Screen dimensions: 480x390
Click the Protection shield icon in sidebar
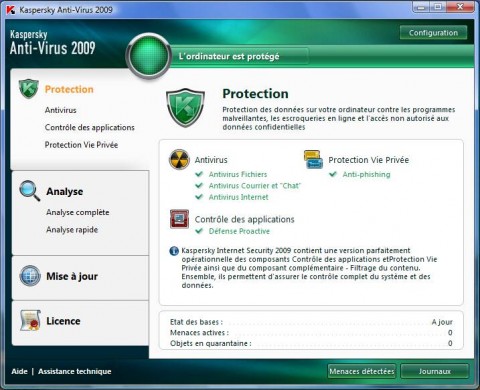click(29, 89)
